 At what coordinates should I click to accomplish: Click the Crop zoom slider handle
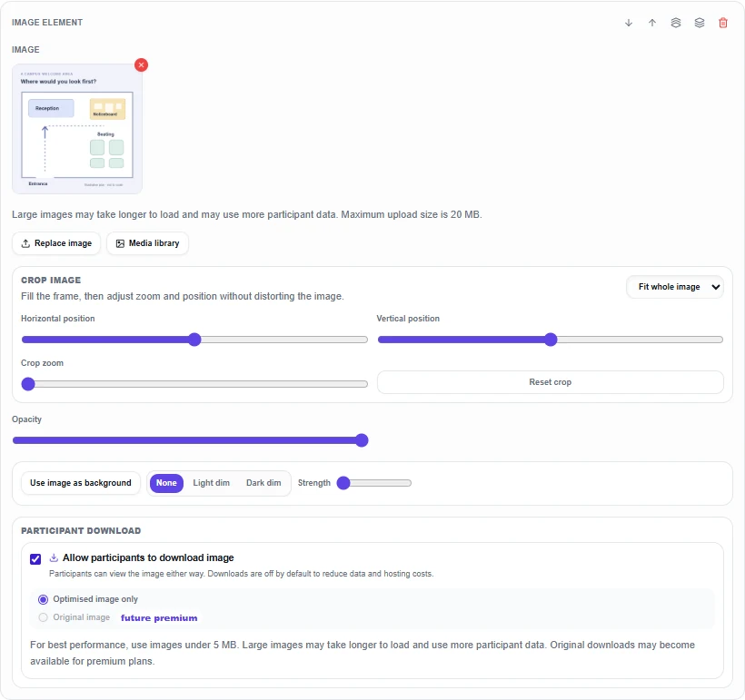(28, 384)
